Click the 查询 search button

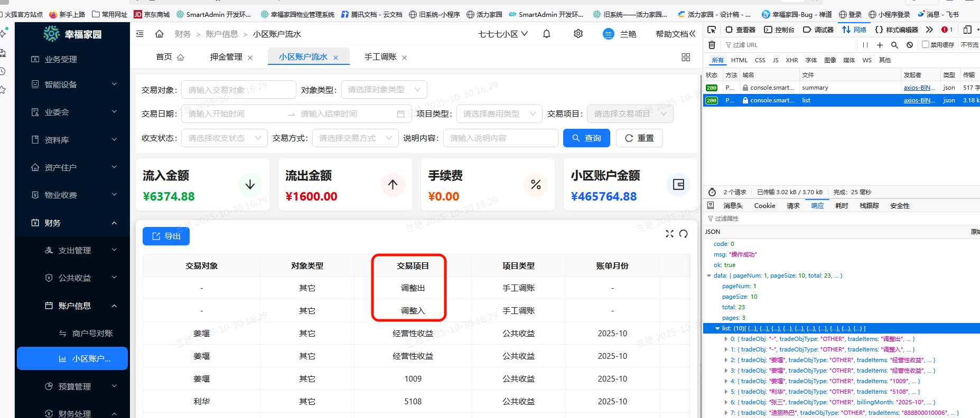(x=586, y=138)
